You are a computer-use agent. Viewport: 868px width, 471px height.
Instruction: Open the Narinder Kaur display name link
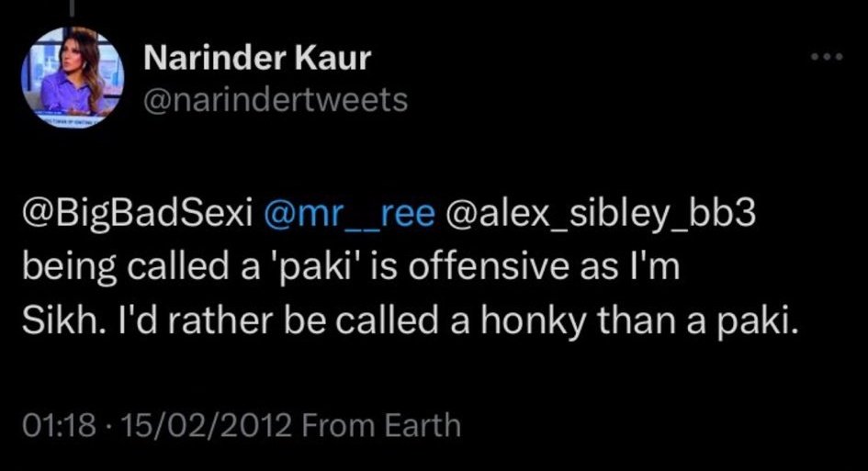coord(257,58)
